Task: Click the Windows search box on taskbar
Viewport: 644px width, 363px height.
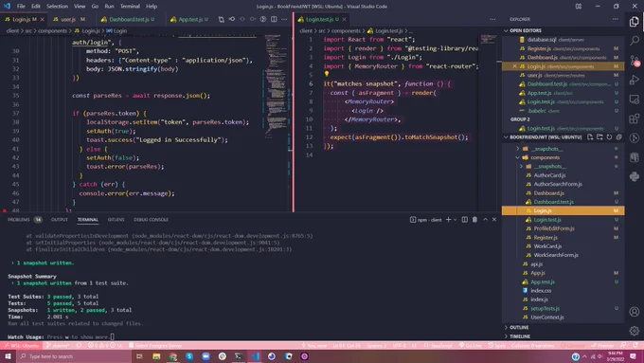Action: pos(74,356)
